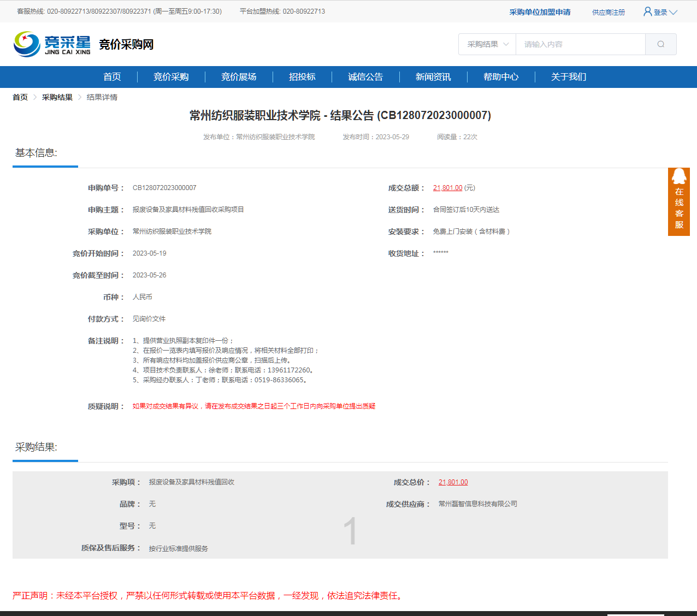Image resolution: width=697 pixels, height=616 pixels.
Task: Open 诚信公告 navigation item
Action: (365, 77)
